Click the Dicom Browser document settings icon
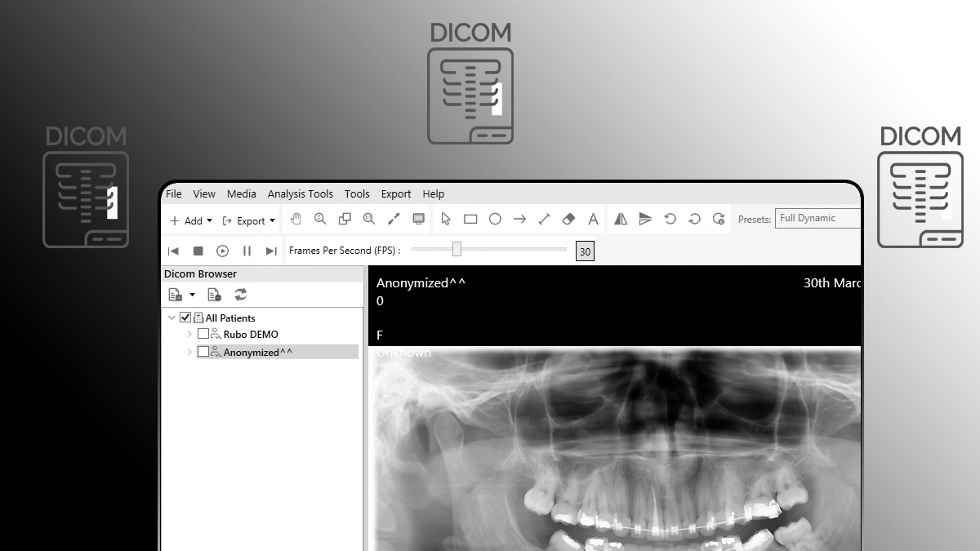The image size is (980, 551). [214, 295]
